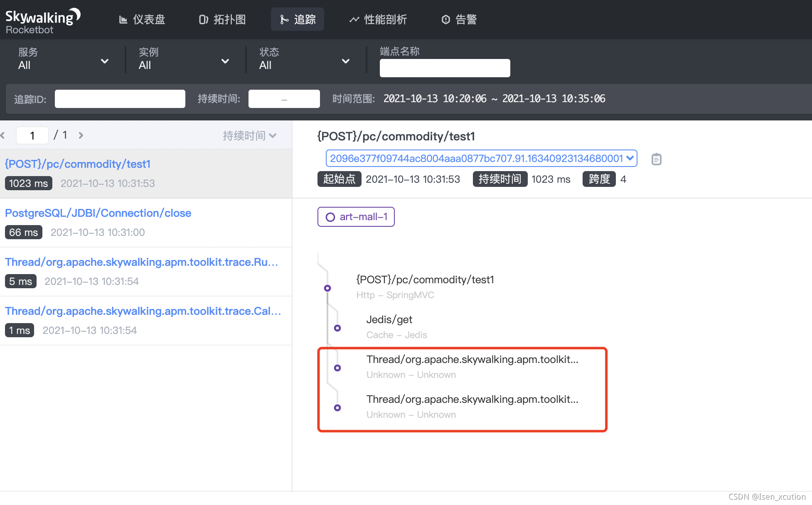Switch to the 仪表盘 tab

(x=142, y=20)
